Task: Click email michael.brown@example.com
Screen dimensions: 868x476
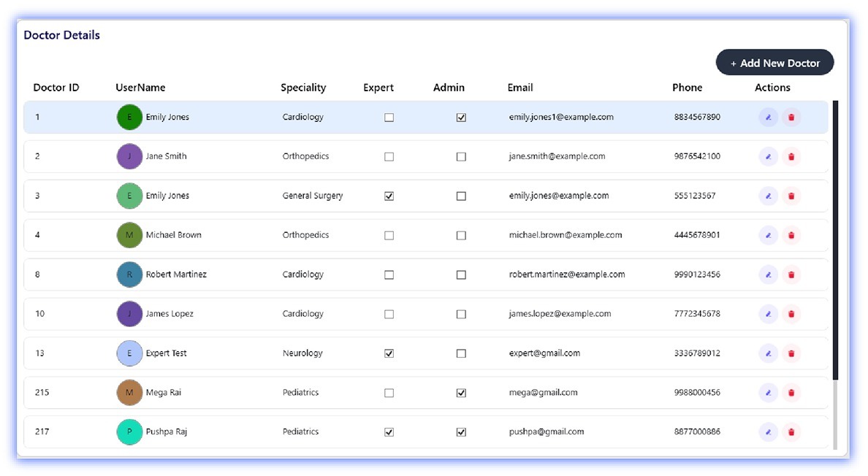Action: (x=565, y=235)
